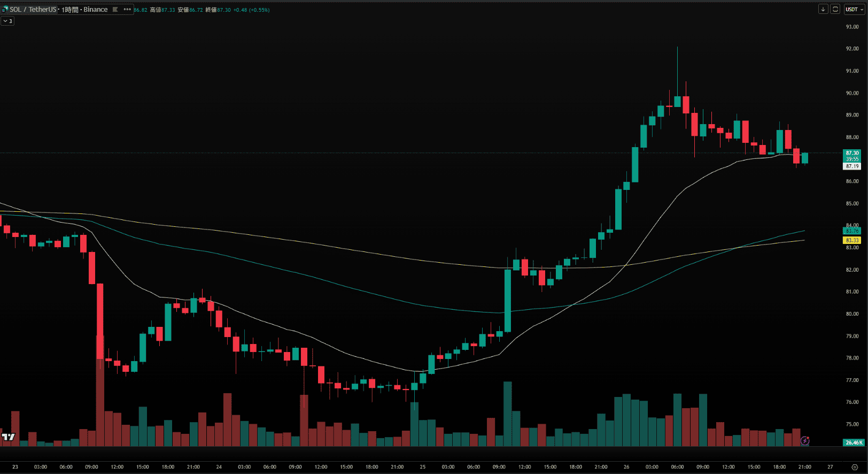This screenshot has width=868, height=474.
Task: Open the three-dot more options menu
Action: 127,10
